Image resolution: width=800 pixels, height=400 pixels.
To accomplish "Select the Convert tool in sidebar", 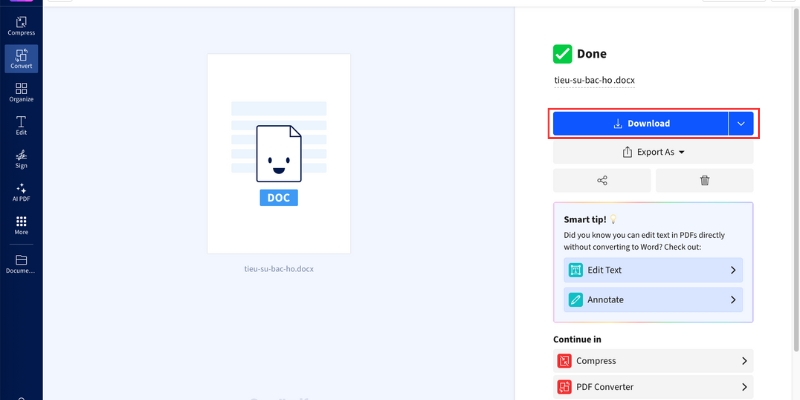I will pos(21,58).
